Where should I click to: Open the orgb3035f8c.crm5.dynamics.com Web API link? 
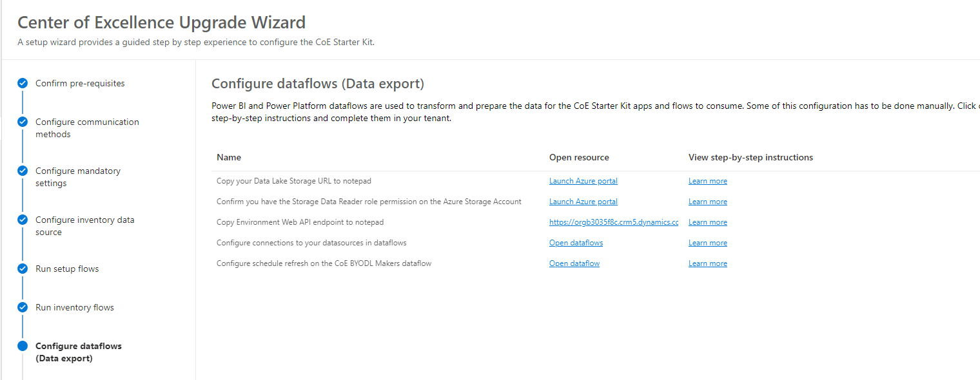pos(614,222)
